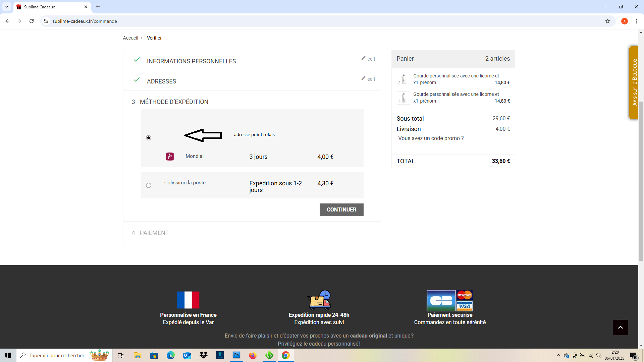Click the first Gourde product thumbnail
The image size is (644, 362).
(403, 79)
